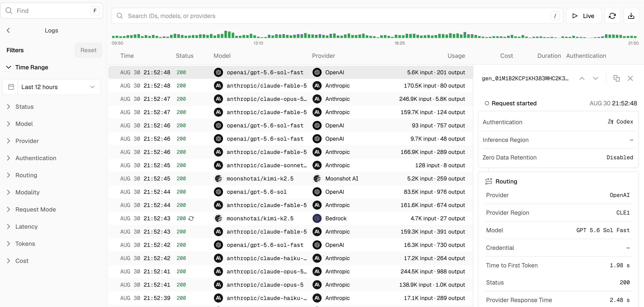Image resolution: width=644 pixels, height=307 pixels.
Task: Expand the Modality filter
Action: (23, 192)
